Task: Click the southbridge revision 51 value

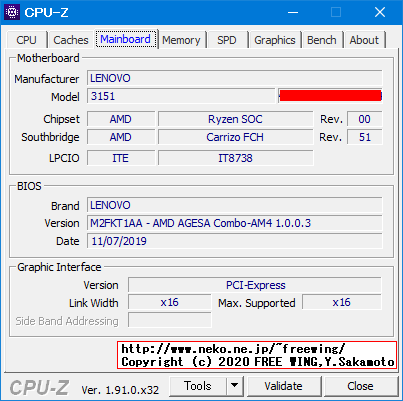Action: [365, 137]
